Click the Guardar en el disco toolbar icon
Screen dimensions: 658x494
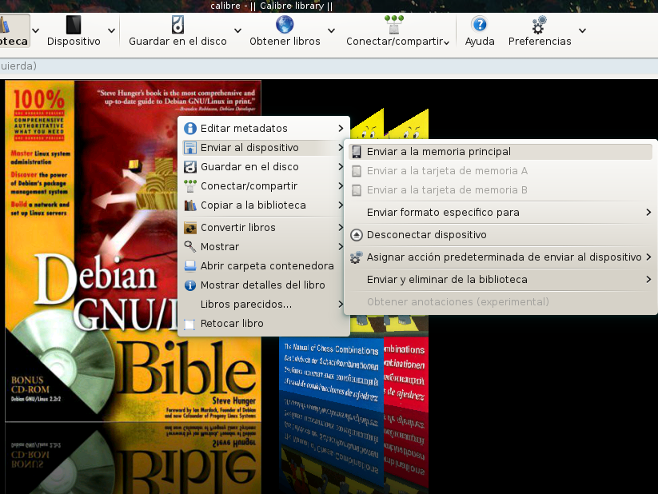(x=178, y=25)
